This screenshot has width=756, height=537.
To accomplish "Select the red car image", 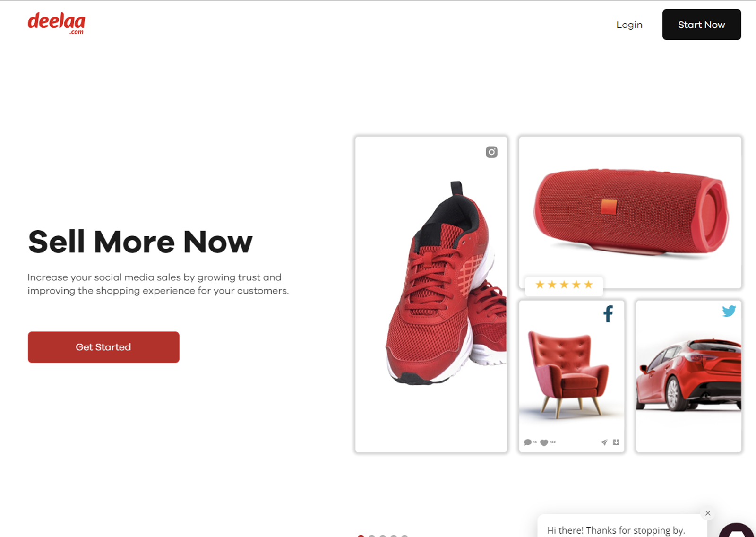I will tap(689, 374).
